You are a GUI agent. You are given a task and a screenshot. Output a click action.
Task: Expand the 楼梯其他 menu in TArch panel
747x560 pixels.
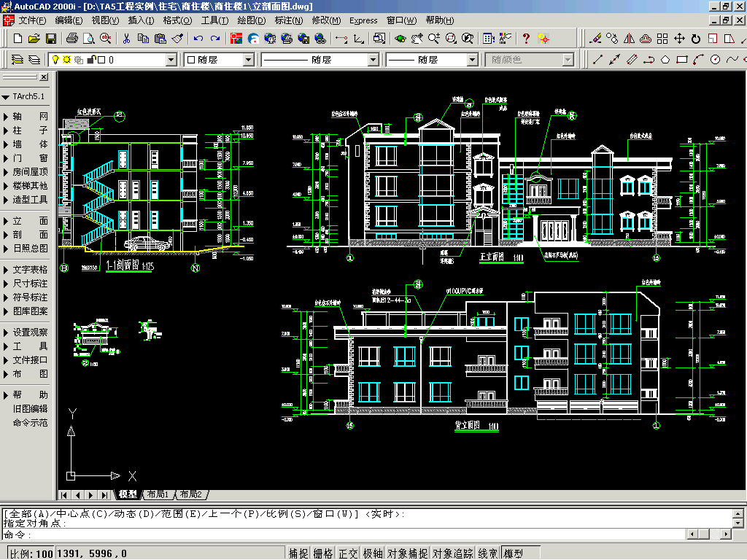[x=26, y=186]
